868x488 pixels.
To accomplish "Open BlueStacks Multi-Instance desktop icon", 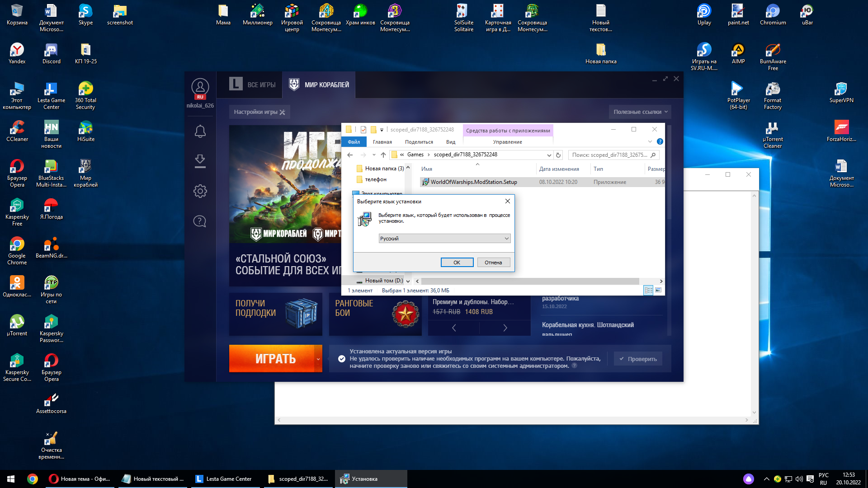I will 51,174.
